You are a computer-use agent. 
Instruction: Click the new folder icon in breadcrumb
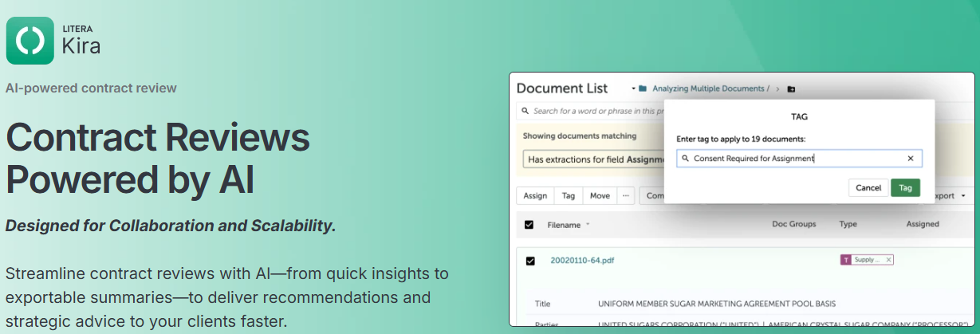791,89
